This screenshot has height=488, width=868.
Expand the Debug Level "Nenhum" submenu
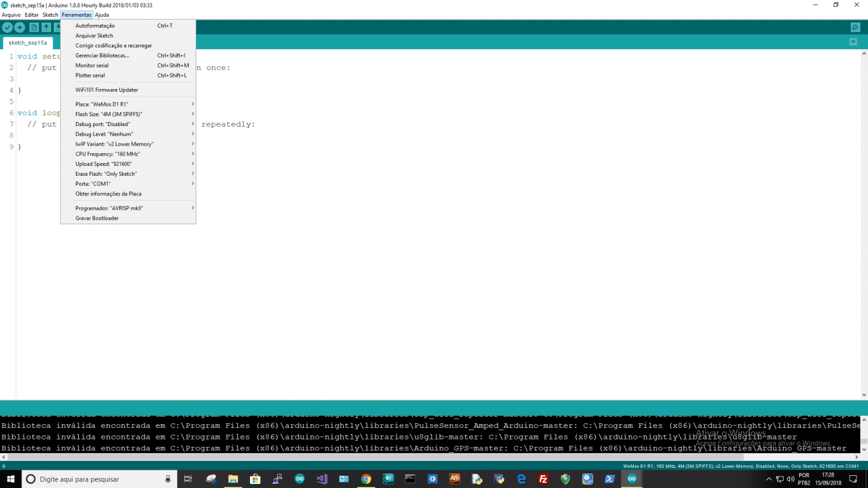[x=128, y=134]
